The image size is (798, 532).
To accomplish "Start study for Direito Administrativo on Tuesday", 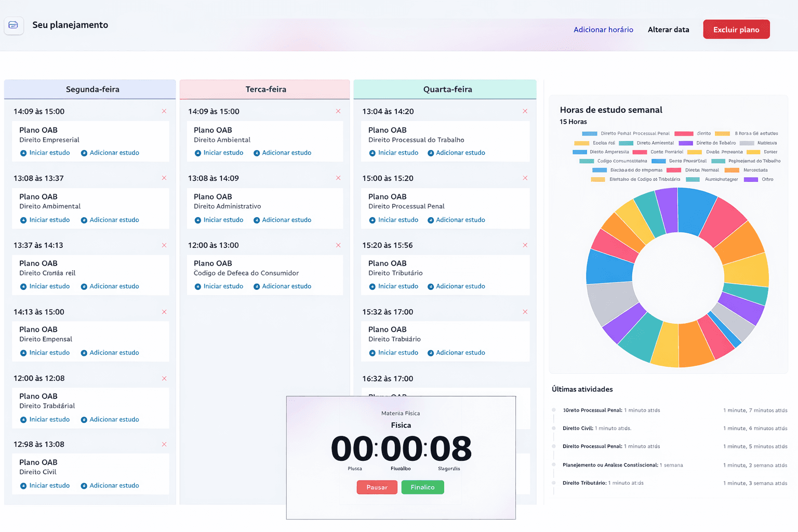I will (x=218, y=219).
